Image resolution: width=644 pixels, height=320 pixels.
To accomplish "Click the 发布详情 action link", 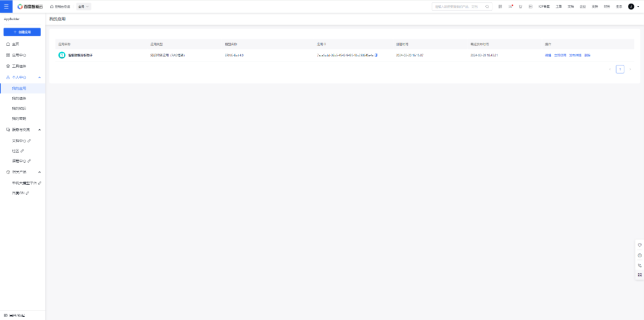I will (575, 55).
